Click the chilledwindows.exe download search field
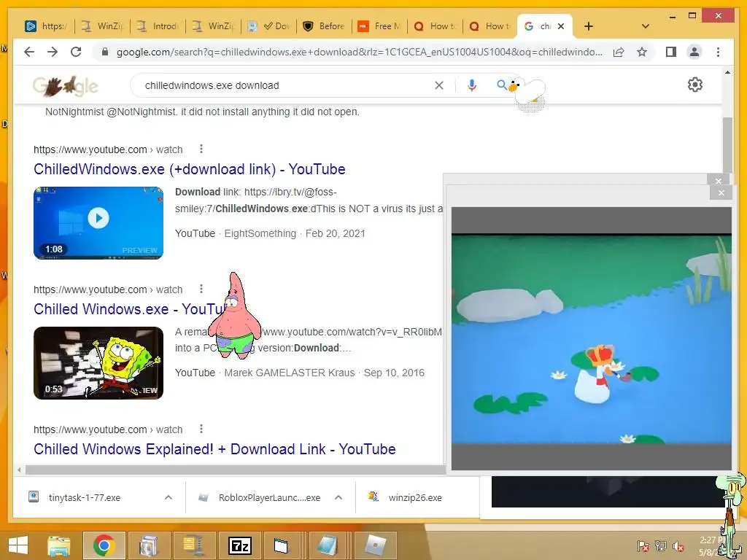The height and width of the screenshot is (560, 747). pyautogui.click(x=286, y=85)
